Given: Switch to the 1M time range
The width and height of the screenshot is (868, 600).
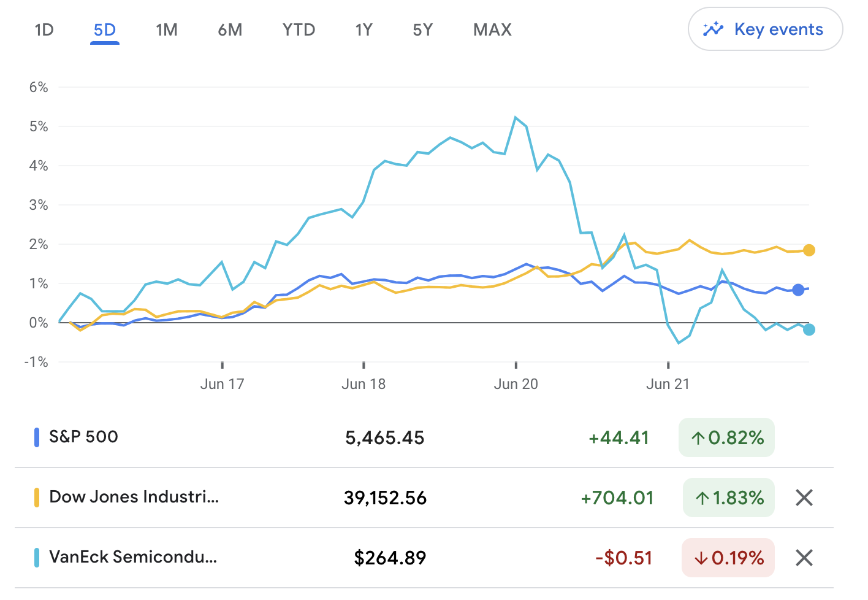Looking at the screenshot, I should pyautogui.click(x=166, y=30).
